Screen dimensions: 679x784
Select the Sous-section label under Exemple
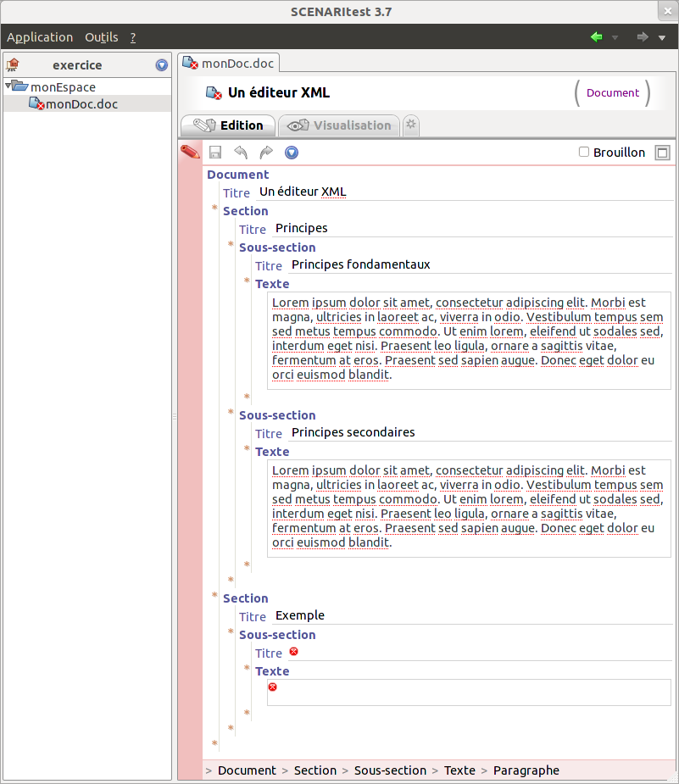pyautogui.click(x=277, y=635)
